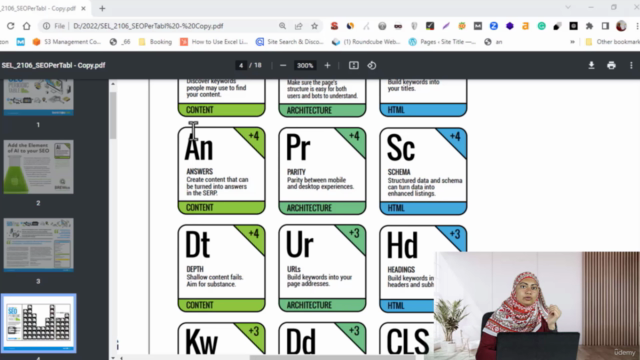
Task: Zoom in with the plus button
Action: pos(327,65)
